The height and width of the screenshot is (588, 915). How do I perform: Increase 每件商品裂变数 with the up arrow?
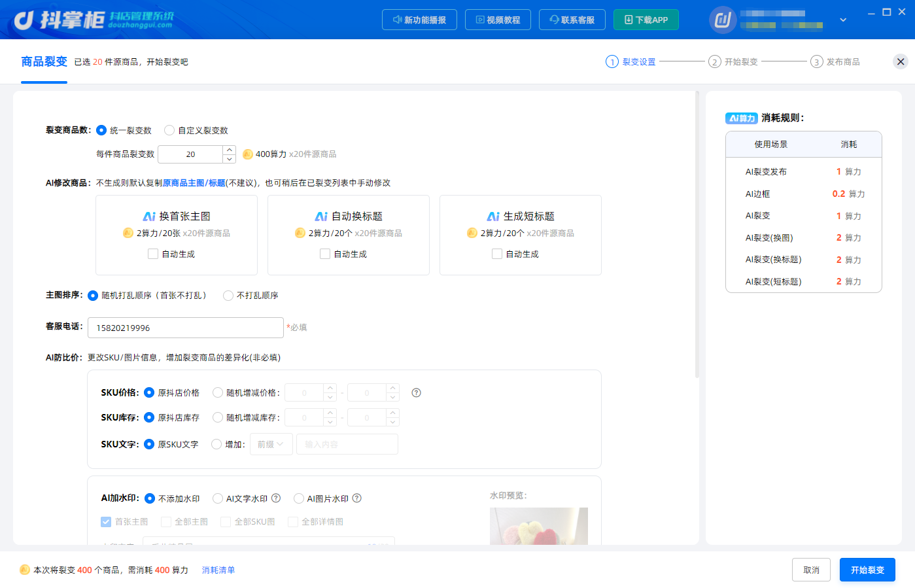[229, 150]
